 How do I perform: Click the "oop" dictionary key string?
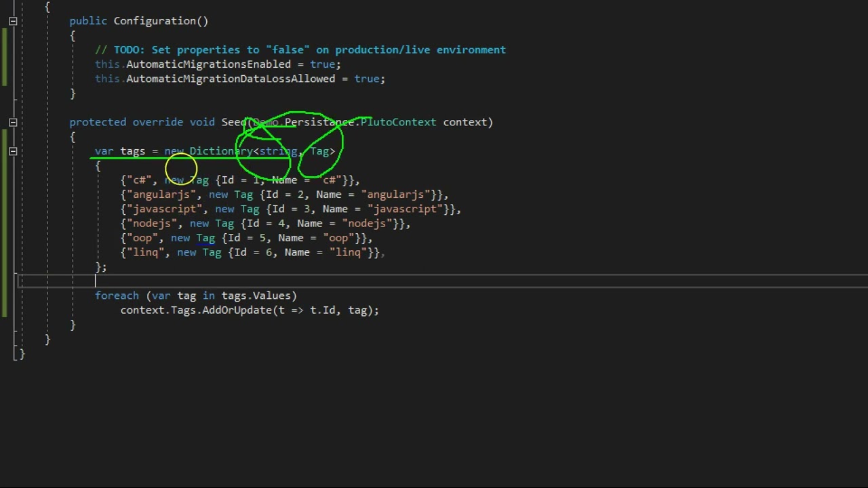tap(142, 238)
